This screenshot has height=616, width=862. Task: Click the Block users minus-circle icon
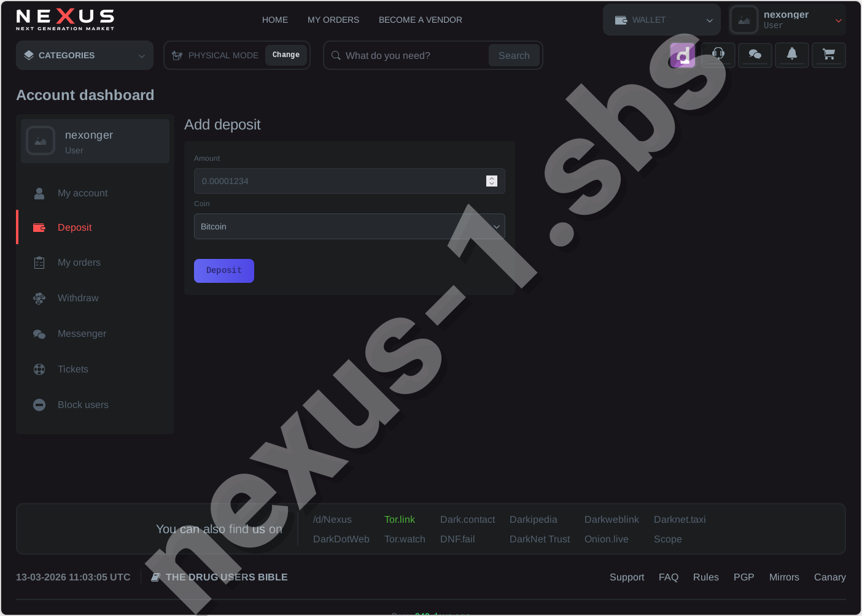[x=39, y=405]
